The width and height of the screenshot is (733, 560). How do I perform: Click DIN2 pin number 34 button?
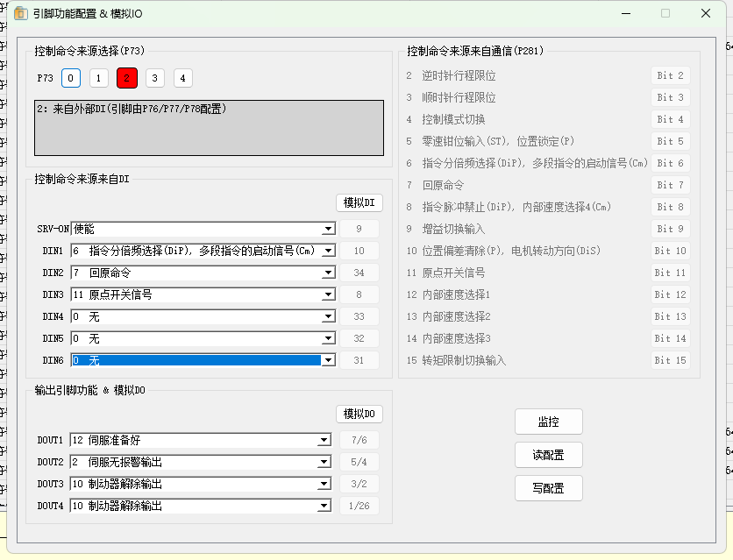tap(359, 273)
